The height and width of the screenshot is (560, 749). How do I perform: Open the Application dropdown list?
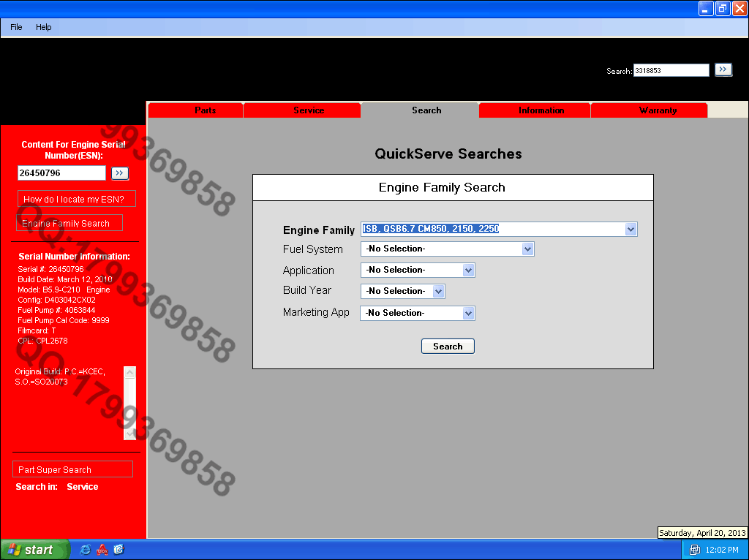tap(468, 270)
